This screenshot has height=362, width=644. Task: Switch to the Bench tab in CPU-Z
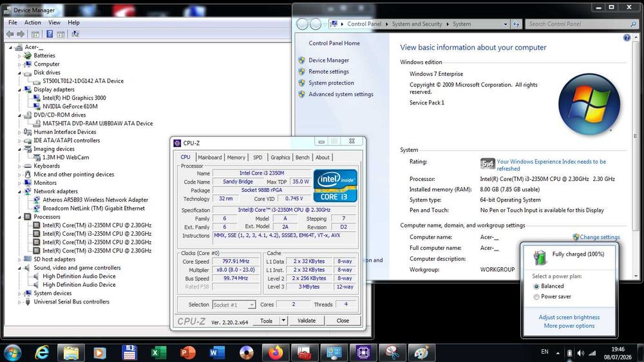(302, 157)
